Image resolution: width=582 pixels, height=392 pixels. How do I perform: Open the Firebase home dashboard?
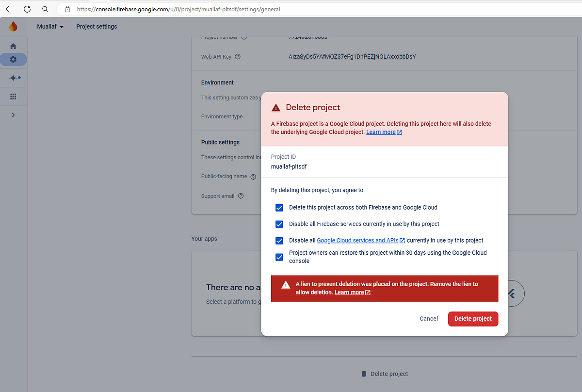[x=13, y=46]
